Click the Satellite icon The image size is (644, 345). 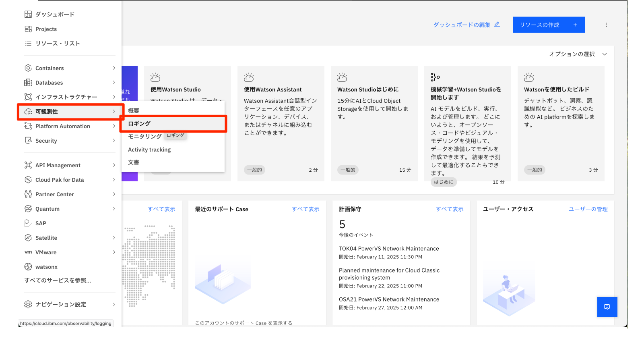(x=28, y=238)
